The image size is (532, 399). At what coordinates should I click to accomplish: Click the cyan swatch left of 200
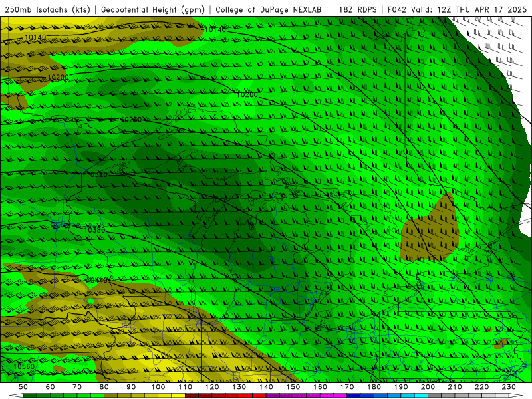421,396
